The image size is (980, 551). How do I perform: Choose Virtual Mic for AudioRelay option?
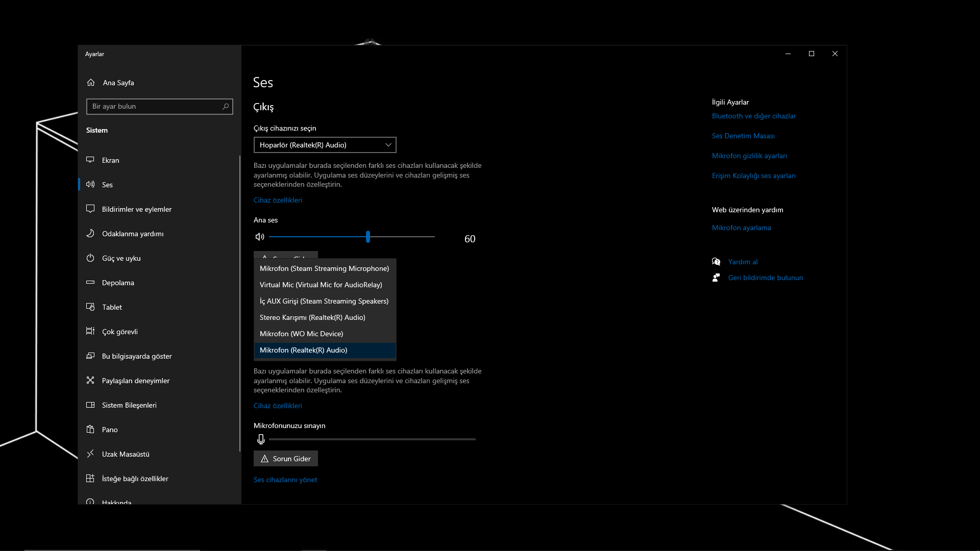(x=321, y=285)
